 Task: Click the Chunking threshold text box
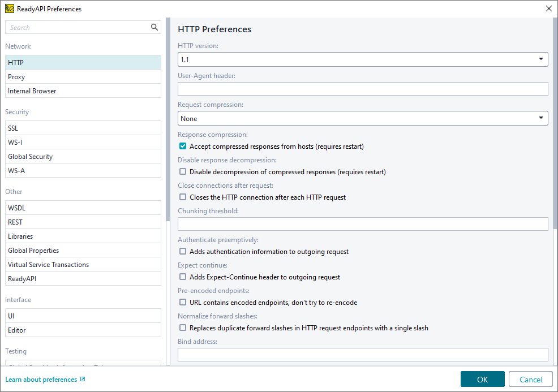(x=363, y=224)
